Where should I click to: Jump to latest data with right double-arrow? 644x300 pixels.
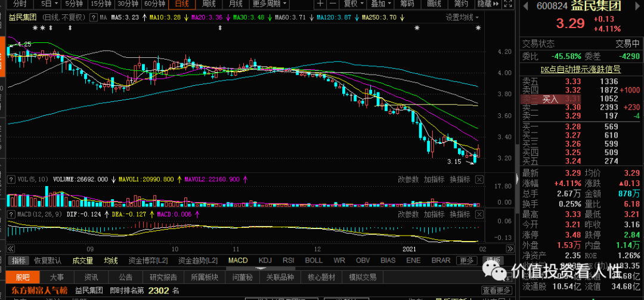click(x=510, y=249)
